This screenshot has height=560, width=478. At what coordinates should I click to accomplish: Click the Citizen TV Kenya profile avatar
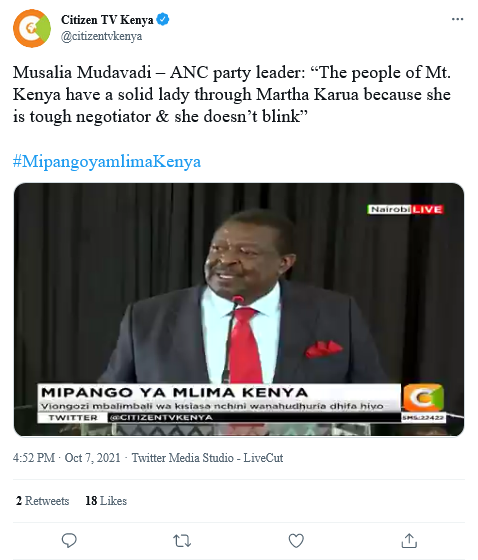[x=32, y=28]
